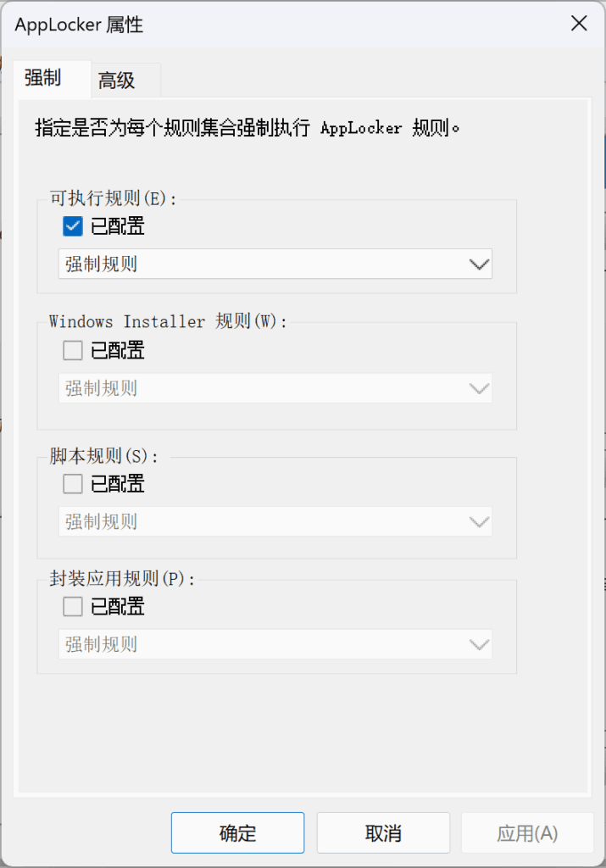Select the current 强制规则 value text

tap(93, 264)
